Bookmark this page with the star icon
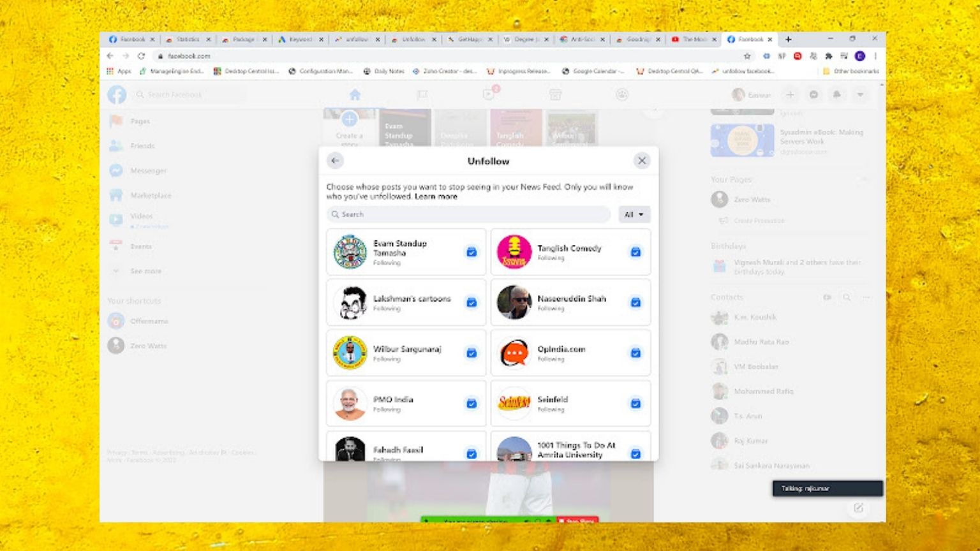 [x=747, y=56]
